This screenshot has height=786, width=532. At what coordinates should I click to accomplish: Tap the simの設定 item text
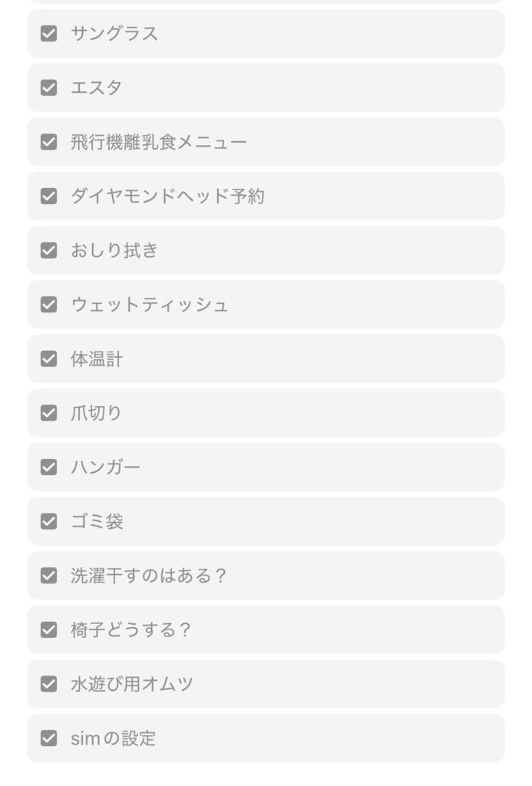click(114, 738)
